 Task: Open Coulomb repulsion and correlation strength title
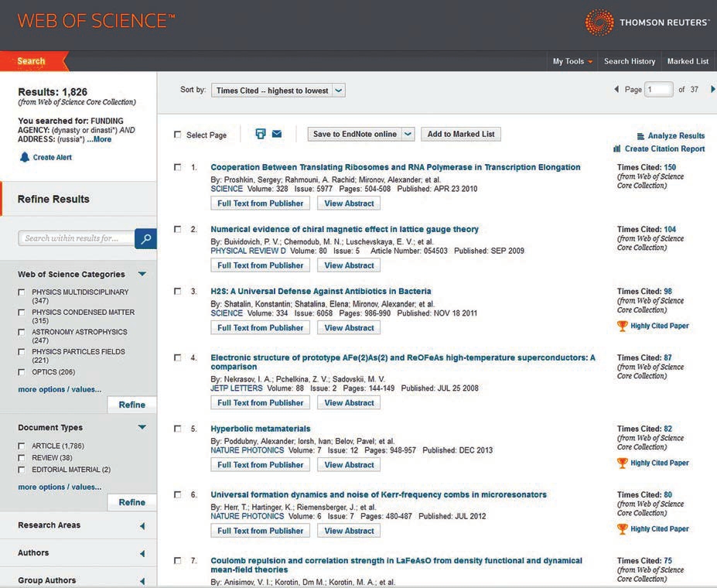tap(397, 565)
